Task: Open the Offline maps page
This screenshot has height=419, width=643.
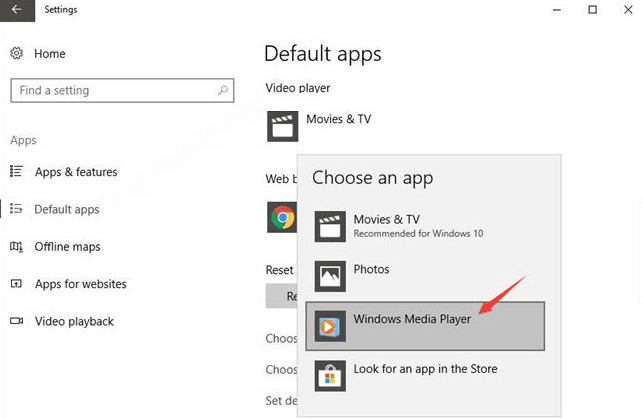Action: pos(67,246)
